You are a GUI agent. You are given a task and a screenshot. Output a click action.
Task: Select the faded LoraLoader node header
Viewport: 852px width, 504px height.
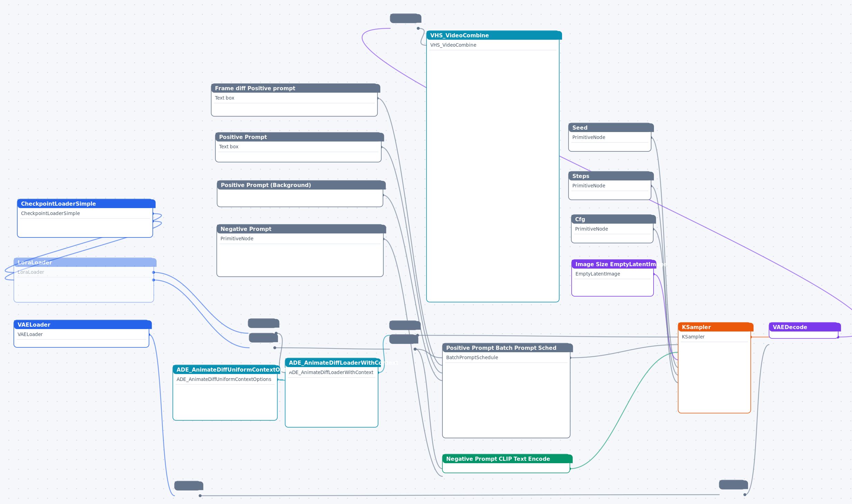pos(85,262)
